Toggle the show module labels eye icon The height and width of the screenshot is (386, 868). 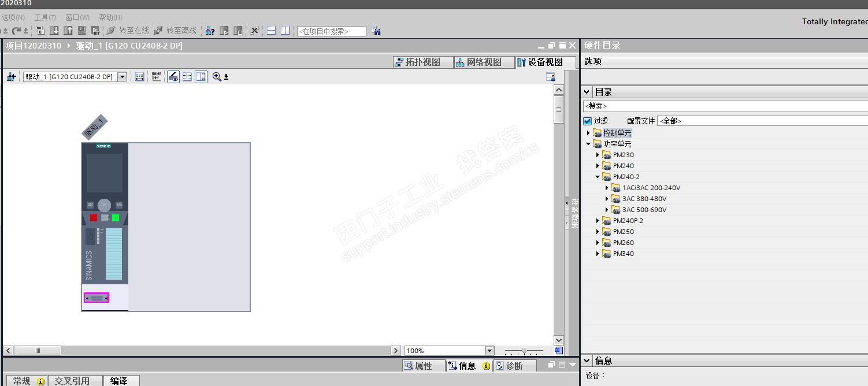point(173,76)
